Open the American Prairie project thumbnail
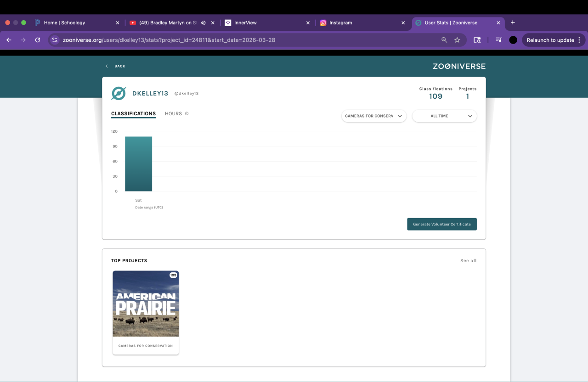The width and height of the screenshot is (588, 382). [146, 303]
